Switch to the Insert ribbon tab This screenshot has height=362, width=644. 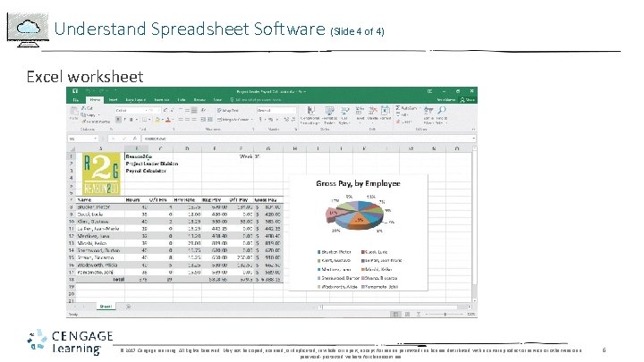[x=114, y=100]
